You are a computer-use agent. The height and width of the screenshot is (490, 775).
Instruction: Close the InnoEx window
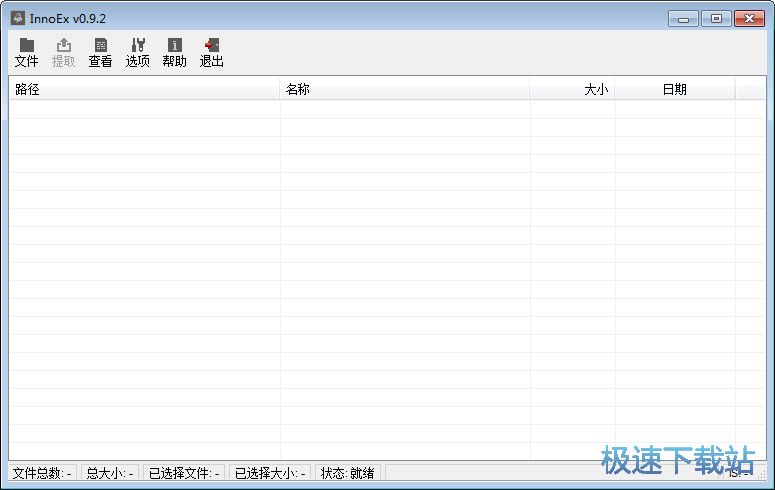748,18
